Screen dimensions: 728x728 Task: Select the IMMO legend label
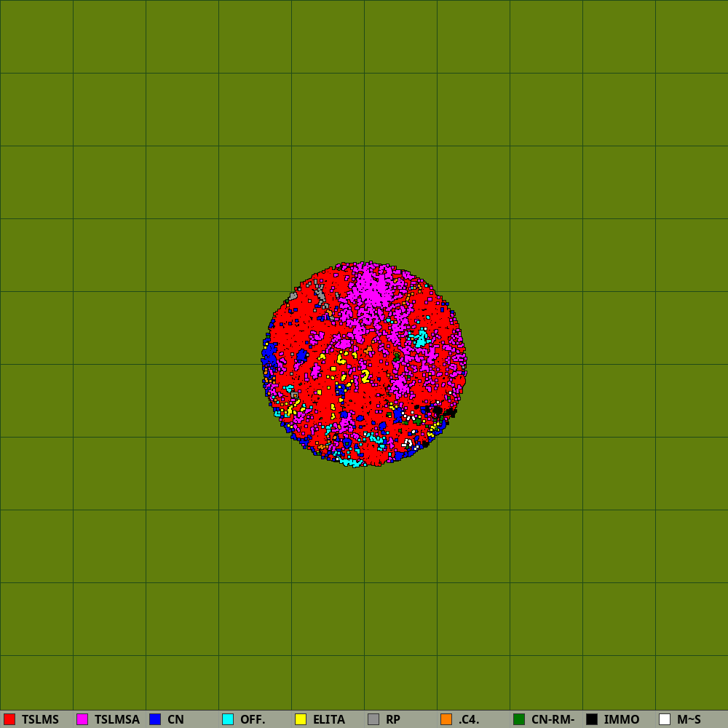tap(622, 720)
